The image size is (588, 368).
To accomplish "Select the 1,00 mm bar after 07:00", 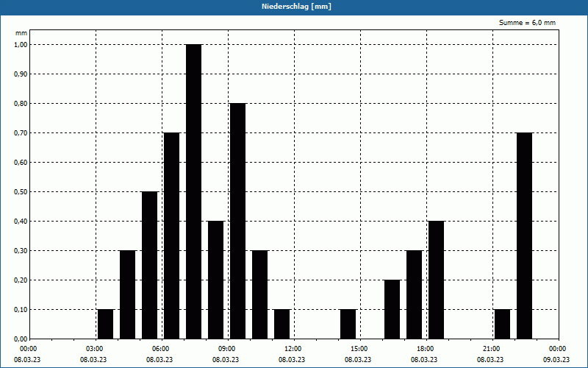I will click(x=194, y=191).
